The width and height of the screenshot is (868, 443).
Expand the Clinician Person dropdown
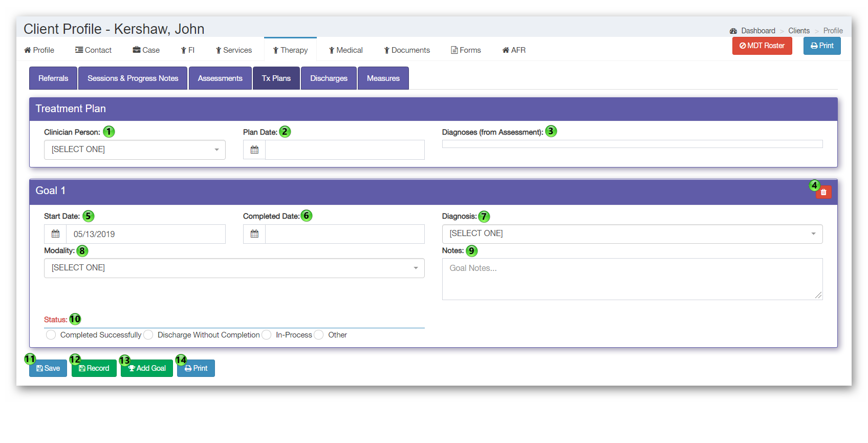pos(135,150)
